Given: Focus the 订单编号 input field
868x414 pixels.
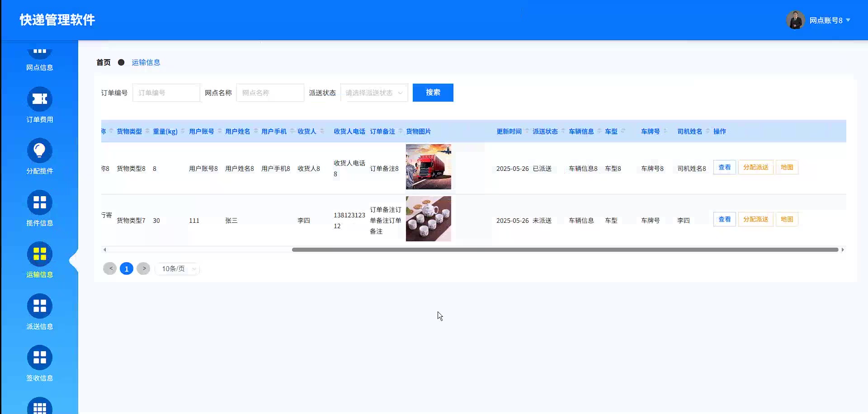Looking at the screenshot, I should point(166,93).
